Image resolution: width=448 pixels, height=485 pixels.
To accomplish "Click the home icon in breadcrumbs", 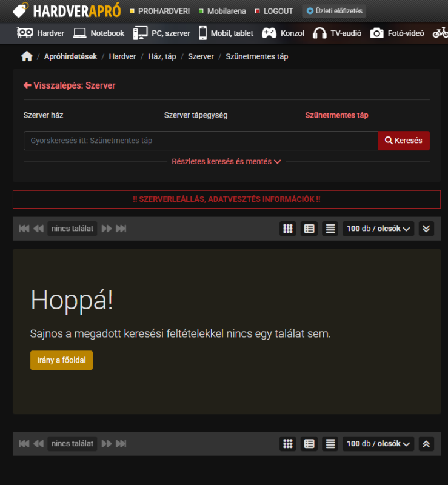I will click(x=27, y=56).
